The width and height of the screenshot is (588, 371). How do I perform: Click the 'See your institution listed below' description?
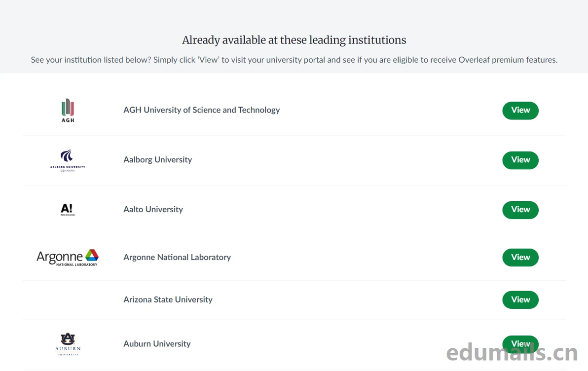(x=294, y=60)
